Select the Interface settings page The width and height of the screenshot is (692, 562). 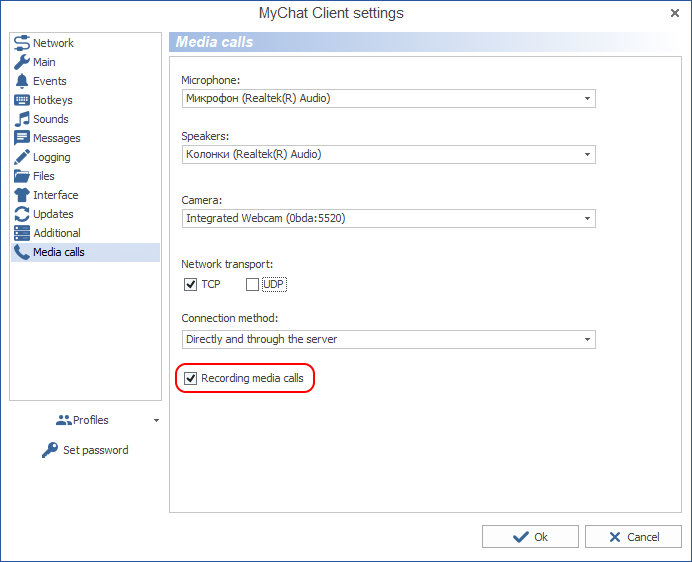[x=86, y=195]
